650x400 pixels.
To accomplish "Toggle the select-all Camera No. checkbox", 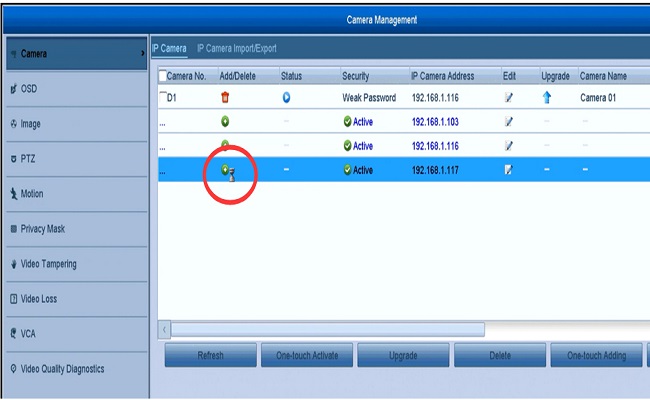I will coord(163,76).
